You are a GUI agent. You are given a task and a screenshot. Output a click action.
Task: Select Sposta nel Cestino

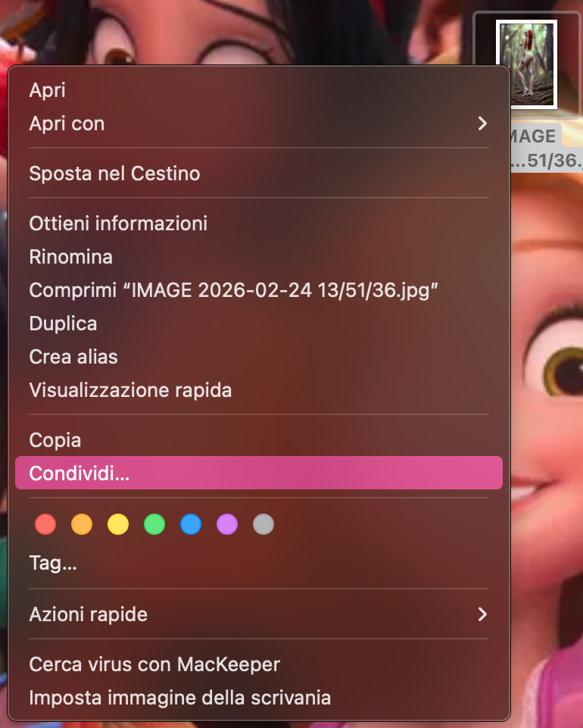tap(258, 173)
